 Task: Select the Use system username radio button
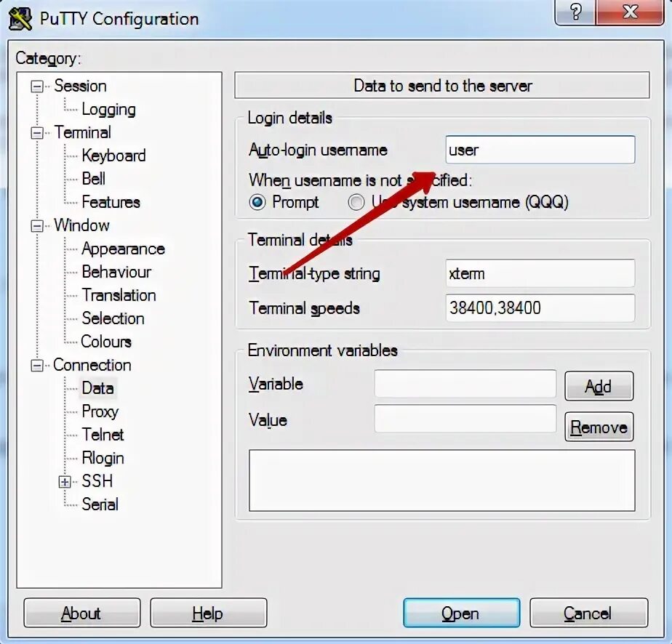(356, 202)
